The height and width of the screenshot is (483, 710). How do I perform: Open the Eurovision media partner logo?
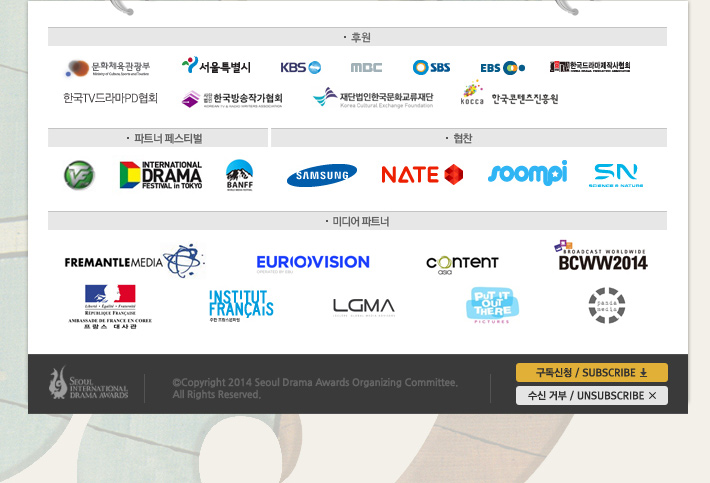313,263
